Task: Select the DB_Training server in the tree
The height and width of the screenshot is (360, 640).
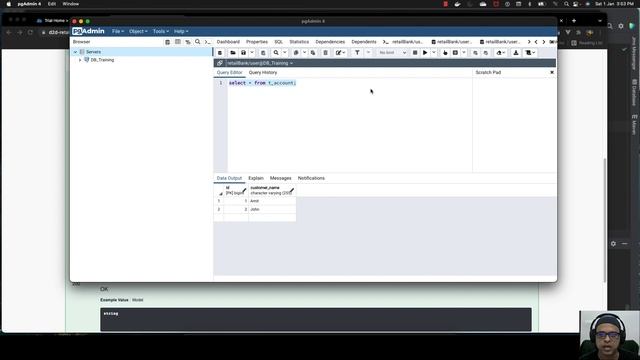Action: click(x=102, y=60)
